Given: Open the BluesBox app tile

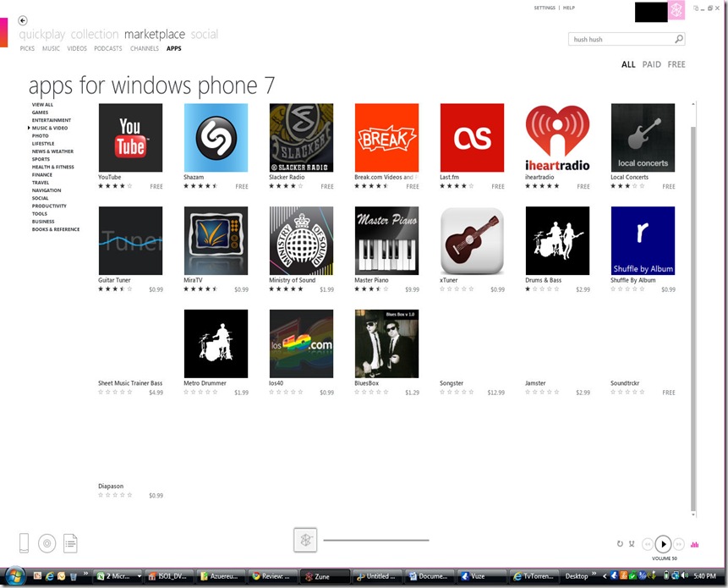Looking at the screenshot, I should tap(386, 343).
